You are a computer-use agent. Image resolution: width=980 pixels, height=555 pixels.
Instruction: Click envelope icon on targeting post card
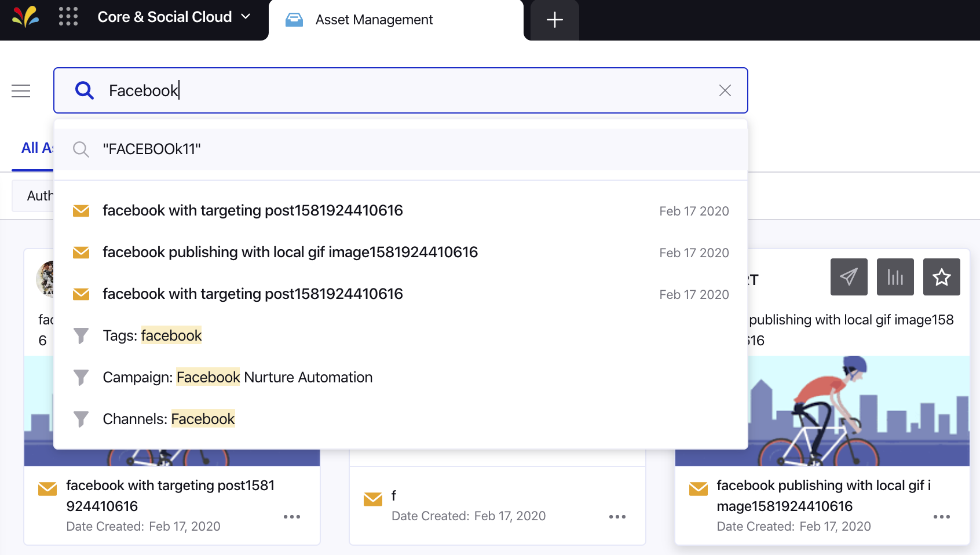(47, 489)
